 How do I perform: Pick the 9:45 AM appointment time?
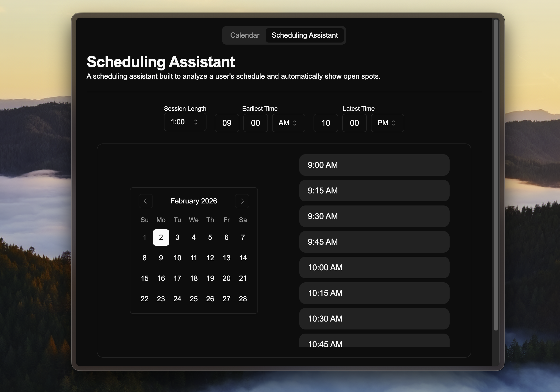tap(374, 242)
